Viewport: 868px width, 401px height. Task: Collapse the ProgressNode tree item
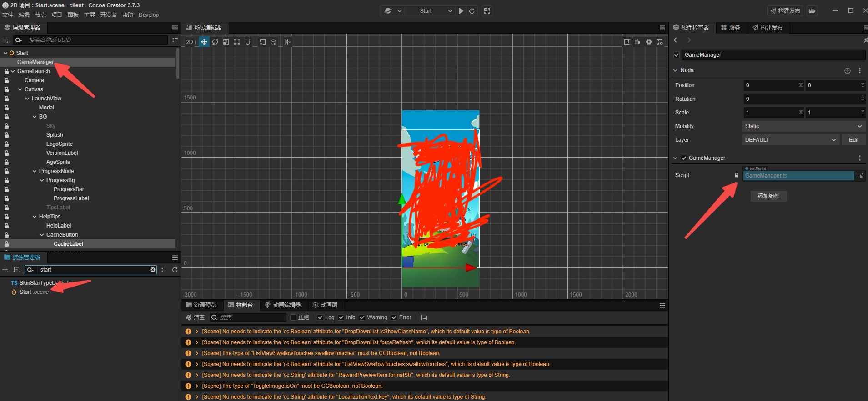tap(35, 171)
